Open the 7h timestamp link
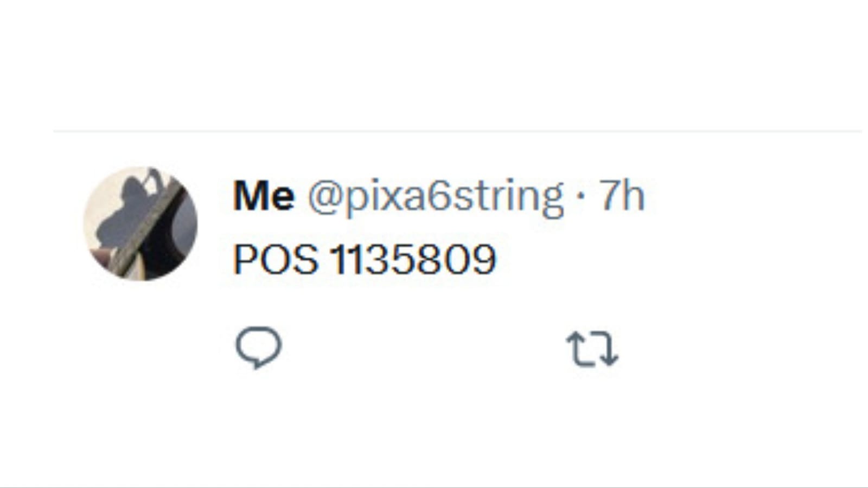The width and height of the screenshot is (868, 488). [622, 196]
